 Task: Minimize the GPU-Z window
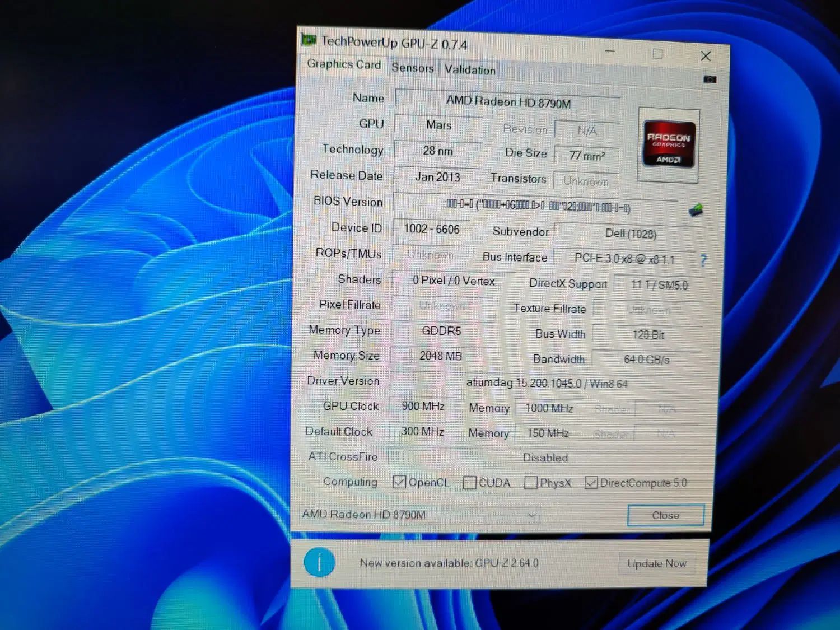click(610, 51)
